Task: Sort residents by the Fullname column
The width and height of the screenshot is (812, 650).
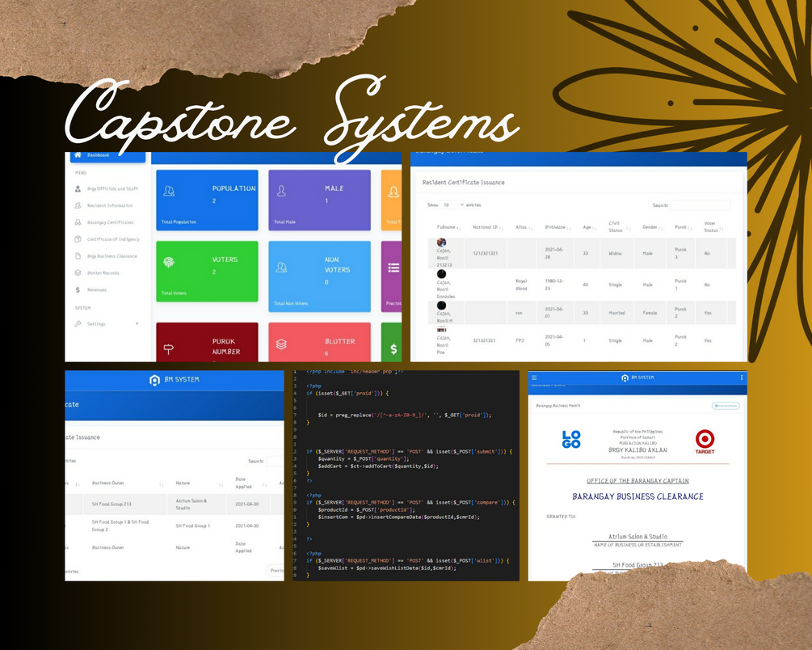Action: pyautogui.click(x=448, y=227)
